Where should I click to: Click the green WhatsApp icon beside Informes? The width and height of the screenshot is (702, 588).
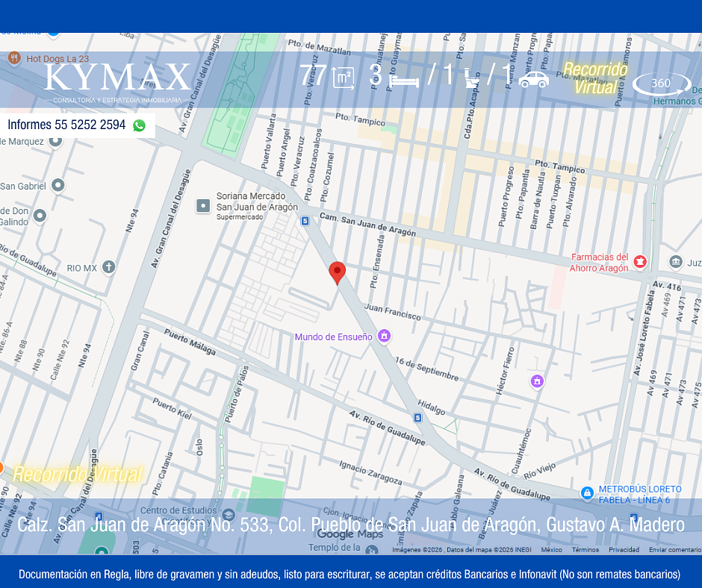click(139, 125)
